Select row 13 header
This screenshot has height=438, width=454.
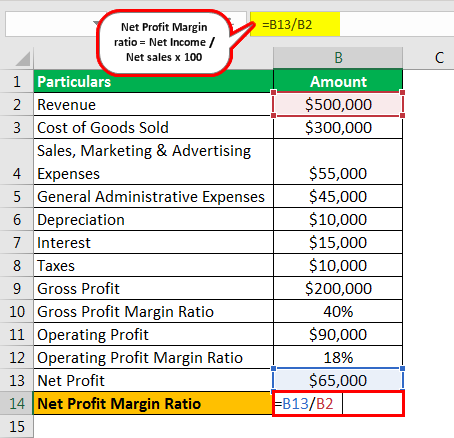pyautogui.click(x=17, y=380)
